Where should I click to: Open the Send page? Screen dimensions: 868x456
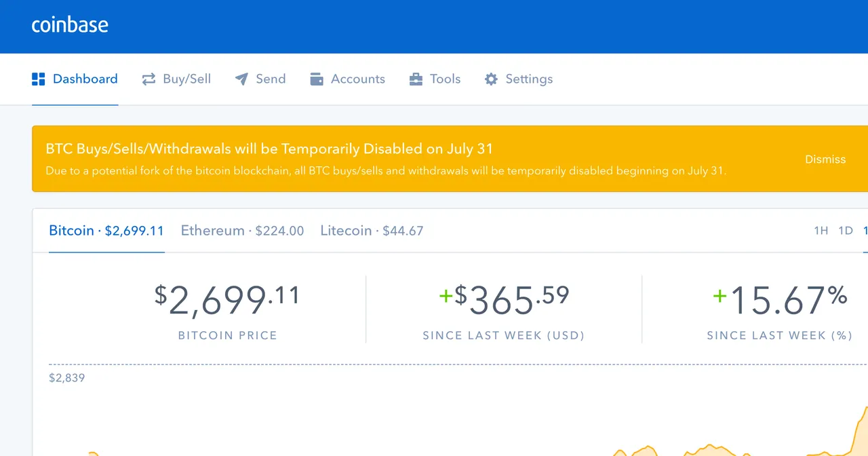[x=260, y=79]
